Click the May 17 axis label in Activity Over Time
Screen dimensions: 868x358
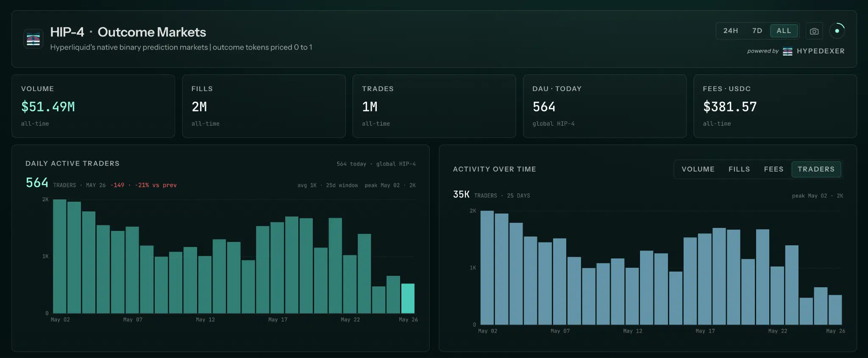coord(705,331)
